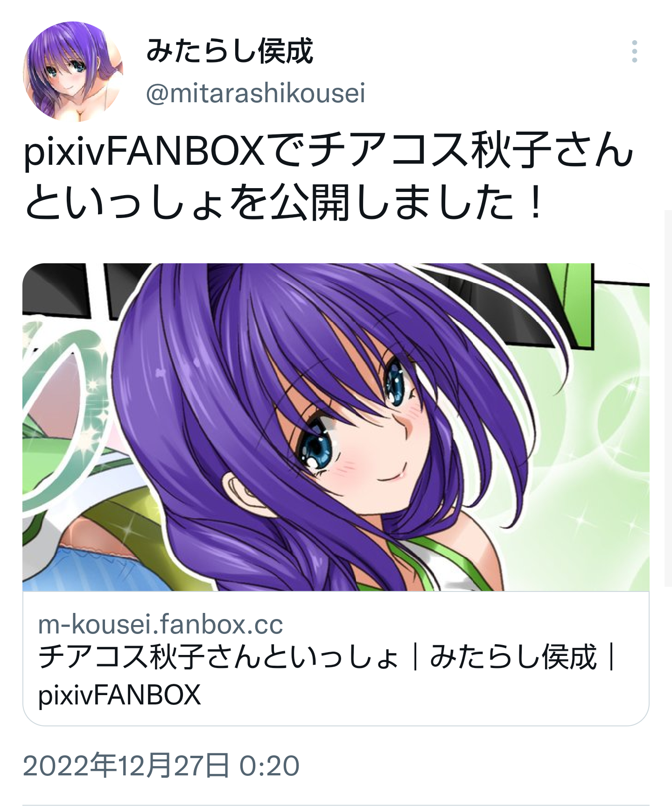Screen dimensions: 672x809
Task: Click the blank area below card's pixivFANBOX text
Action: click(336, 718)
